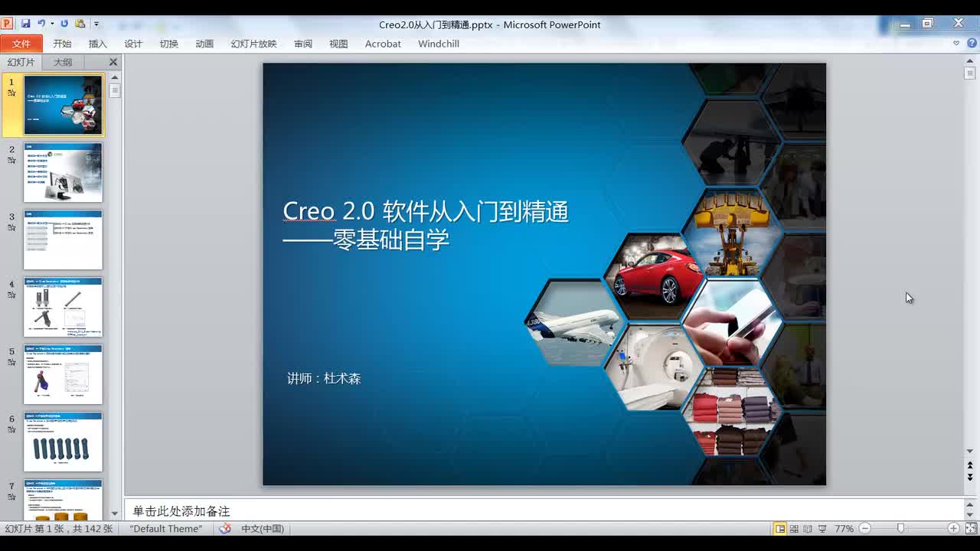The height and width of the screenshot is (551, 980).
Task: Open the 切换 transitions tab
Action: [169, 44]
